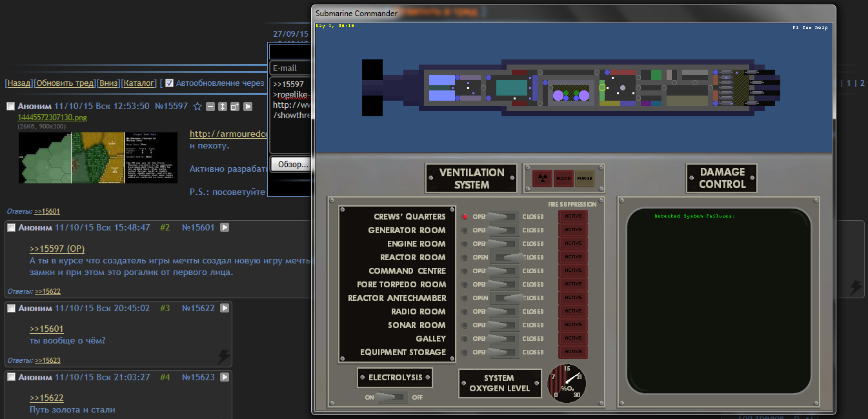This screenshot has width=868, height=419.
Task: Tick the checkbox on post №15623
Action: click(x=11, y=377)
